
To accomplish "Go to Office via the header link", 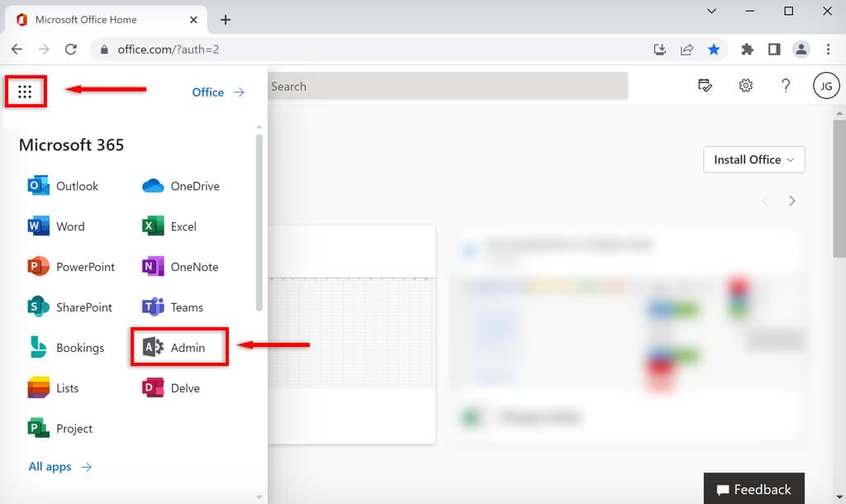I will (218, 93).
